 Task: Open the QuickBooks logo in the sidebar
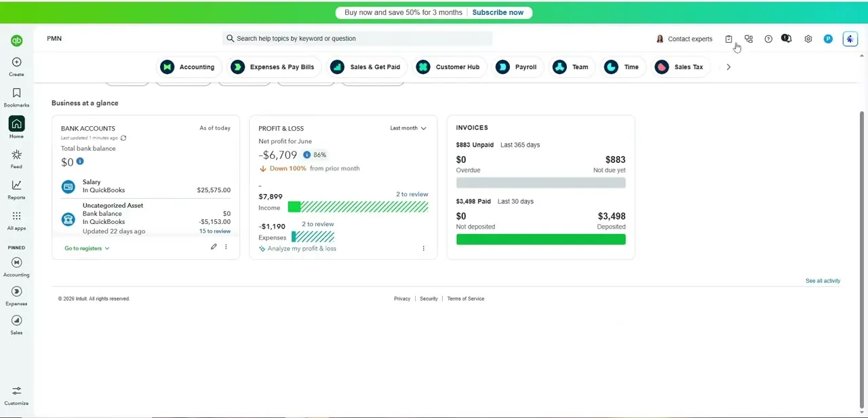click(16, 41)
